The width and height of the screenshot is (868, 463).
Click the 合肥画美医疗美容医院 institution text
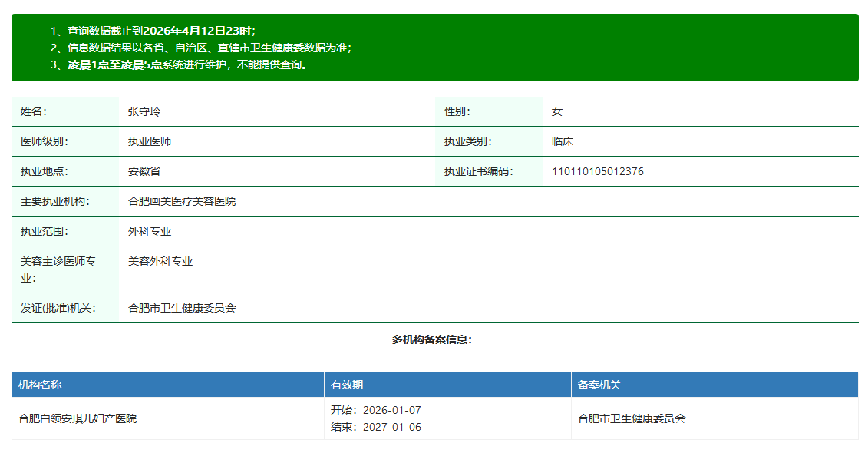point(182,201)
